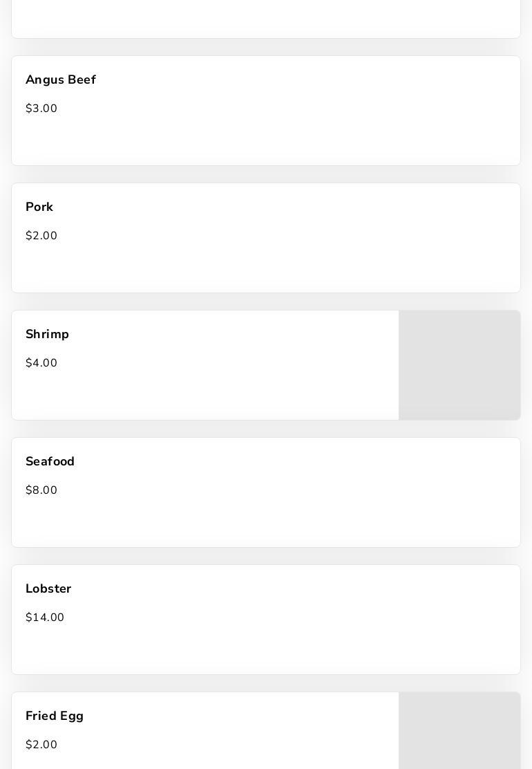Open the Lobster item title
The image size is (532, 769).
tap(48, 589)
